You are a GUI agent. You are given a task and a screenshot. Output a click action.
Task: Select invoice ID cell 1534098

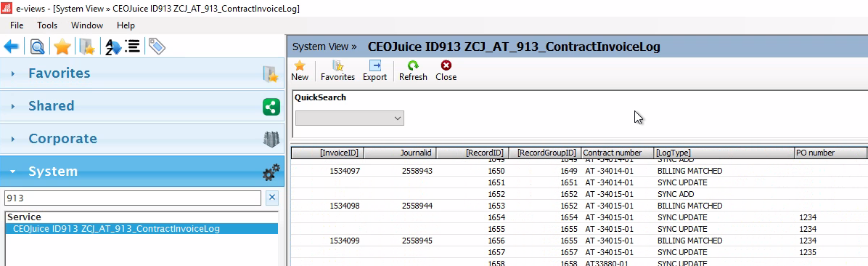click(345, 206)
